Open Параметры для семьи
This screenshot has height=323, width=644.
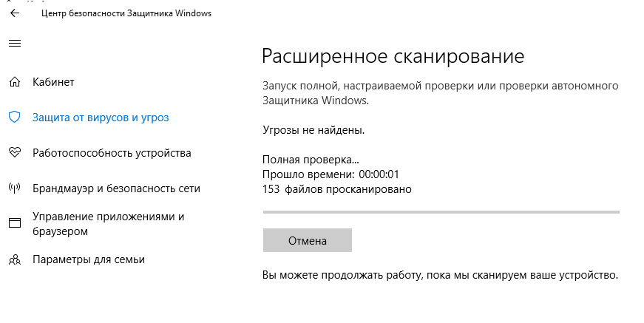[88, 259]
